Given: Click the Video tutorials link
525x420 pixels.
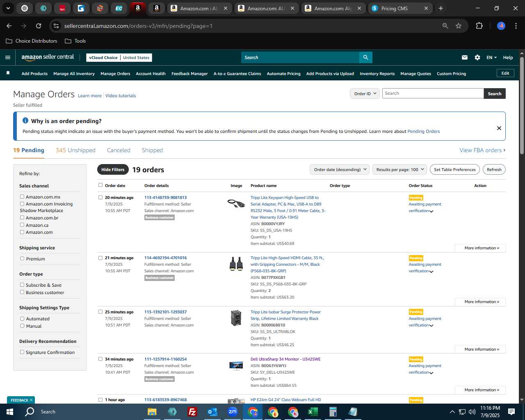Looking at the screenshot, I should pos(121,96).
